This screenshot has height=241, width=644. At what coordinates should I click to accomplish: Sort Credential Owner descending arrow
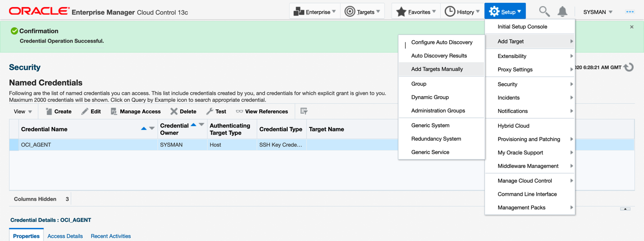click(x=202, y=125)
